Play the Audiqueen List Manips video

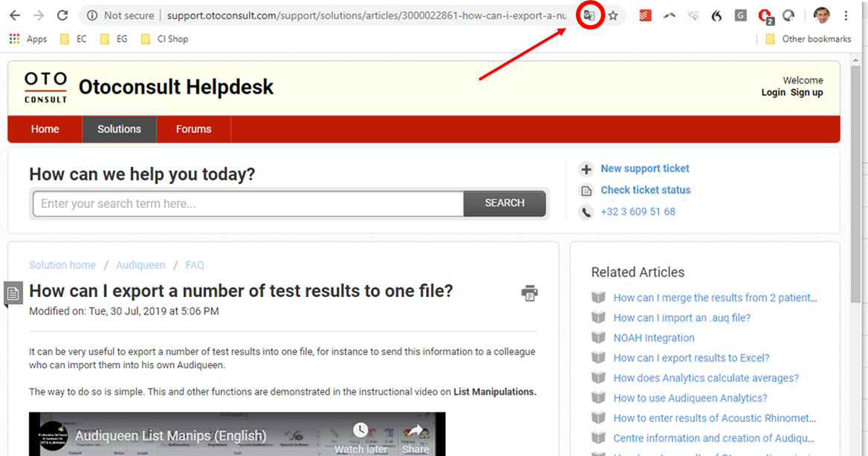pyautogui.click(x=237, y=434)
